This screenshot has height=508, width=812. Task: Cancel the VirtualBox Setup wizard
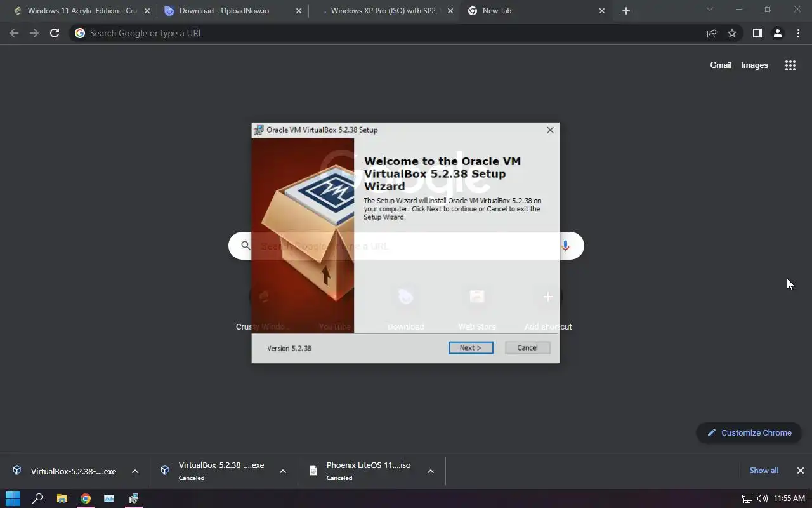click(527, 348)
